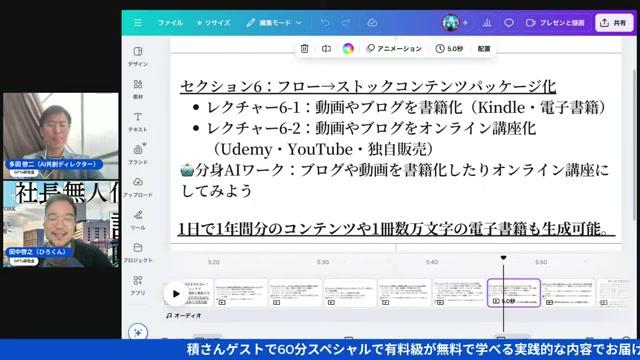
Task: Play the timeline preview
Action: [176, 293]
